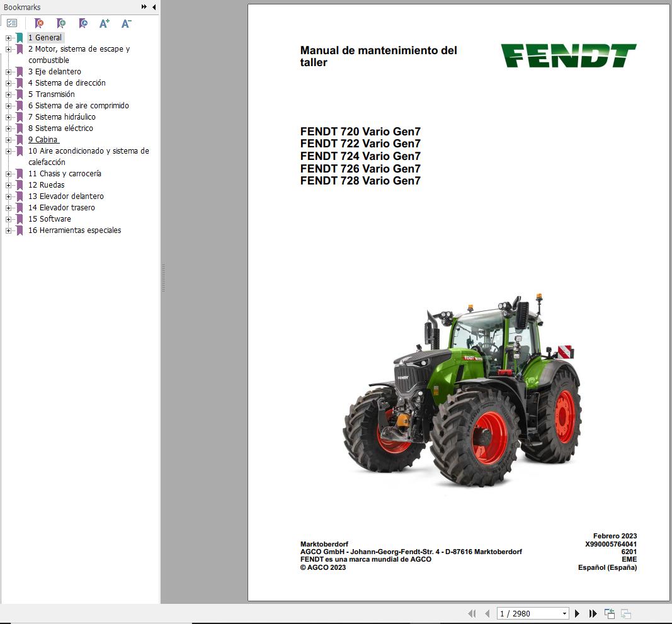Image resolution: width=672 pixels, height=624 pixels.
Task: Open the '16 Herramientas especiales' bookmark
Action: [74, 230]
